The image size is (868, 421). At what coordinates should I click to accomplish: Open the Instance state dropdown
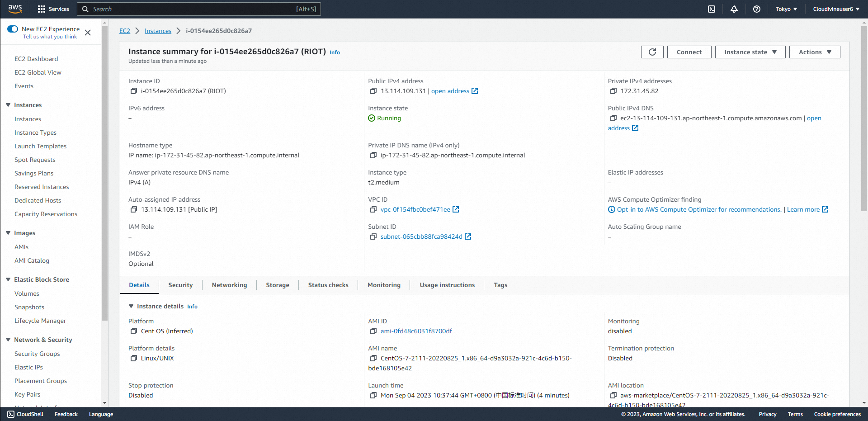(x=750, y=52)
